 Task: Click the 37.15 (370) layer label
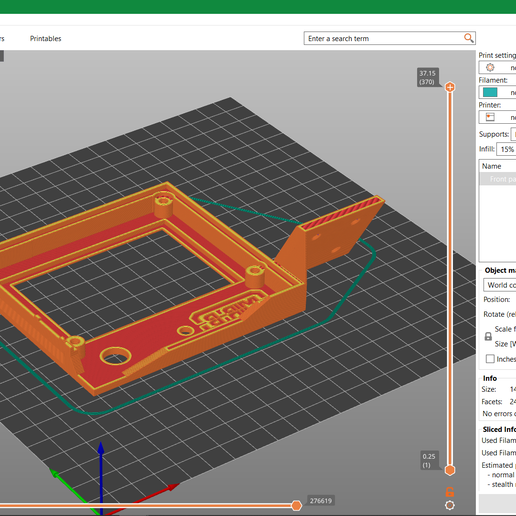tap(427, 77)
